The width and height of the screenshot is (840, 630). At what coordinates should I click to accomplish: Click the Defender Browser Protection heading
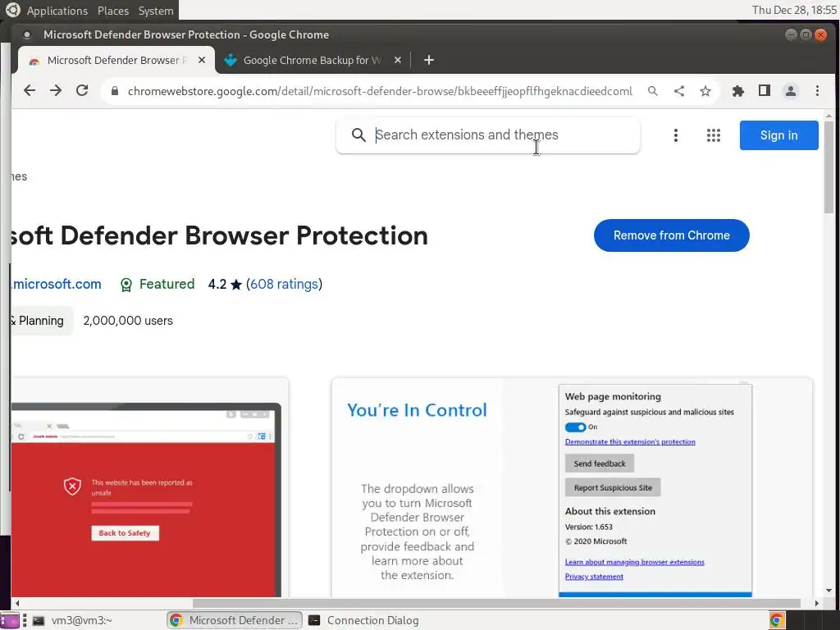click(x=220, y=235)
